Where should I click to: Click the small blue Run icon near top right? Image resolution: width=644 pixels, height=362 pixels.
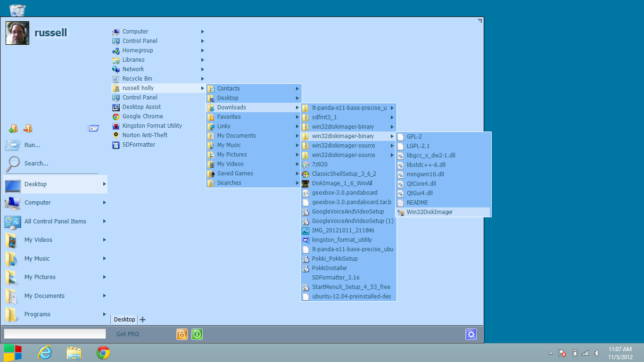coord(93,128)
